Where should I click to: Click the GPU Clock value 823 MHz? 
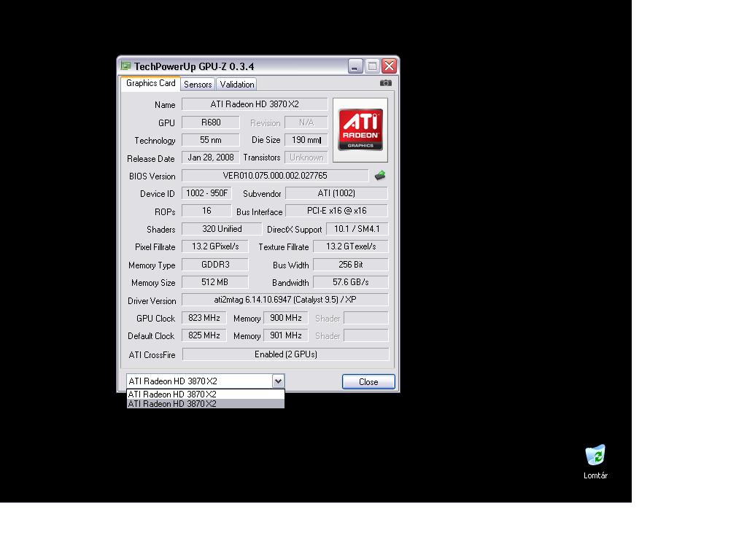(204, 318)
